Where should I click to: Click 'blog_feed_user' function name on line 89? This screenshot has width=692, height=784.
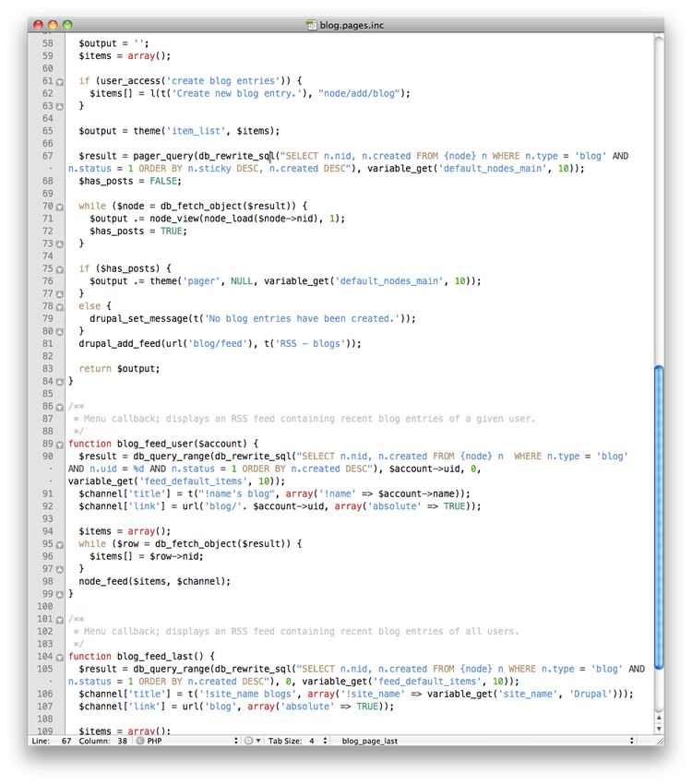tap(154, 444)
